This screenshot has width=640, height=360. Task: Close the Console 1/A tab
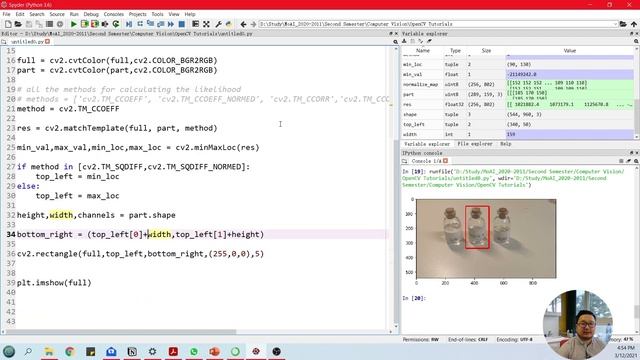point(446,161)
